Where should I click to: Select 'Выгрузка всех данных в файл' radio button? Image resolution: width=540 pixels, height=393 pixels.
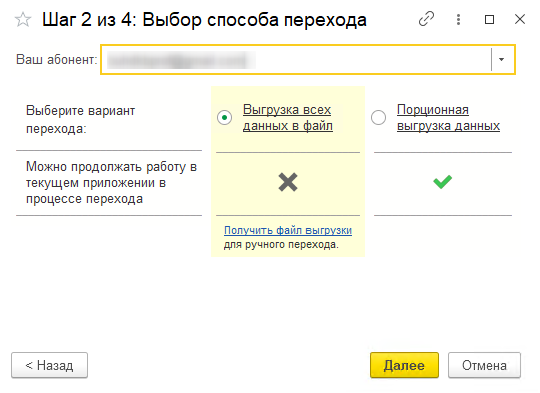click(225, 118)
